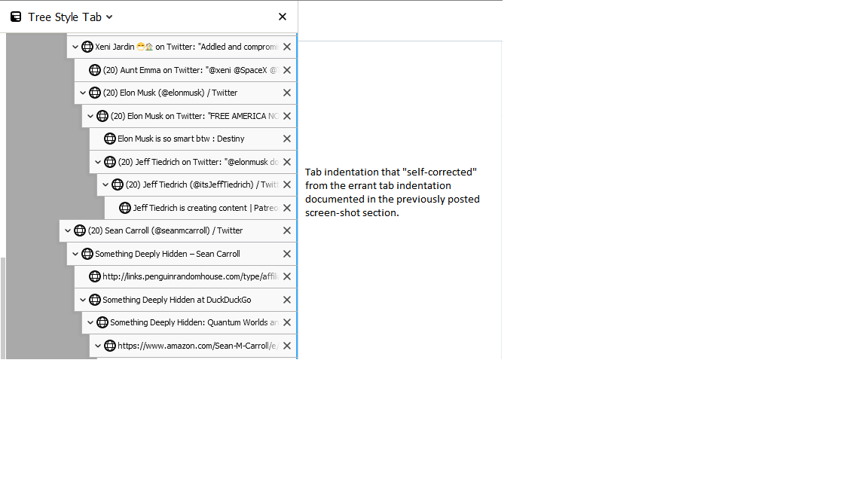Click globe favicon of penguinrandomhouse tab
Viewport: 868px width, 488px height.
click(95, 276)
